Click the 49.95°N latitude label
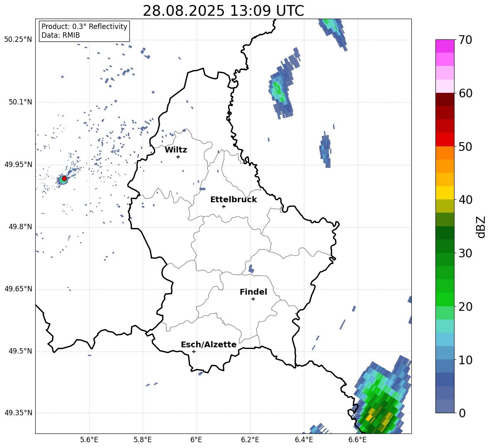 tap(18, 165)
